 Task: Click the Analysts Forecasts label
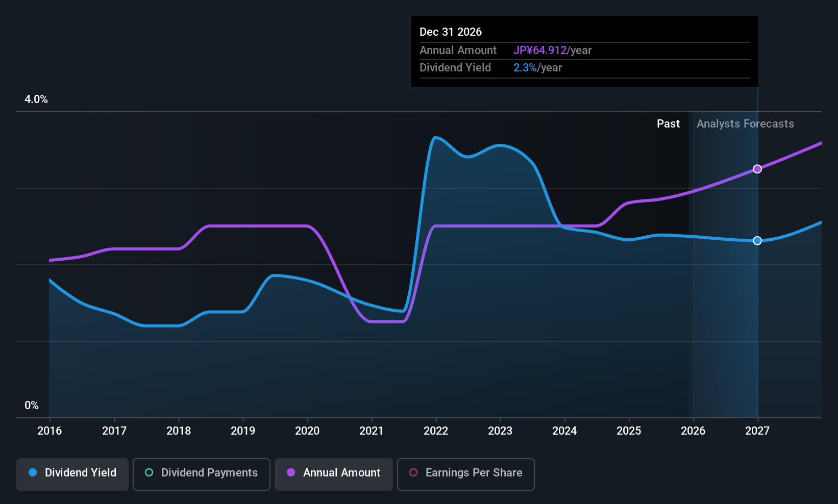[x=745, y=124]
